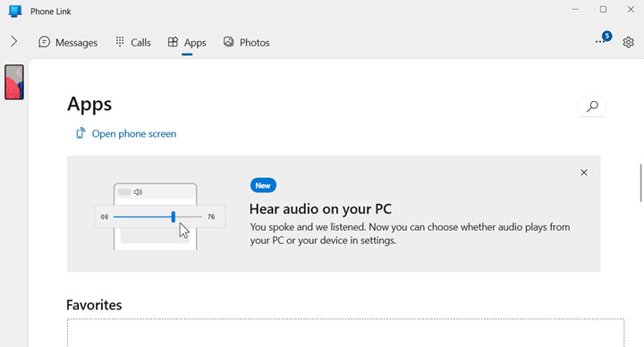Open Phone Link settings gear
The image size is (644, 347).
click(x=628, y=42)
